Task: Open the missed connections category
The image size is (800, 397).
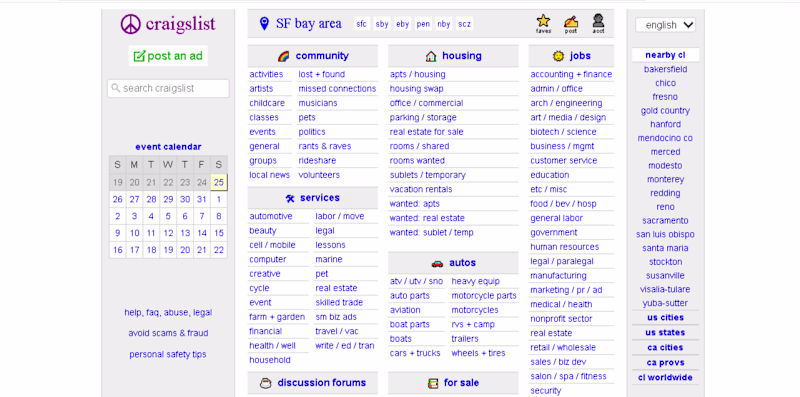Action: (x=337, y=89)
